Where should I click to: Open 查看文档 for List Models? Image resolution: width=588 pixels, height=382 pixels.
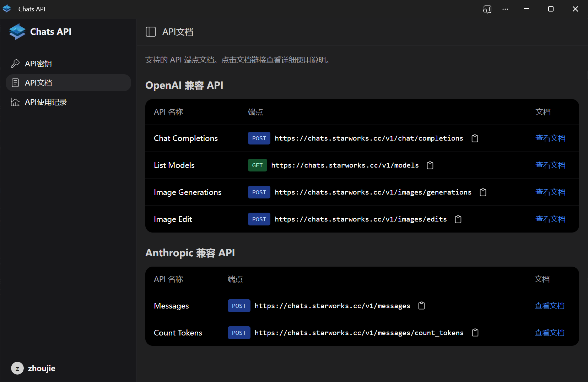tap(550, 165)
